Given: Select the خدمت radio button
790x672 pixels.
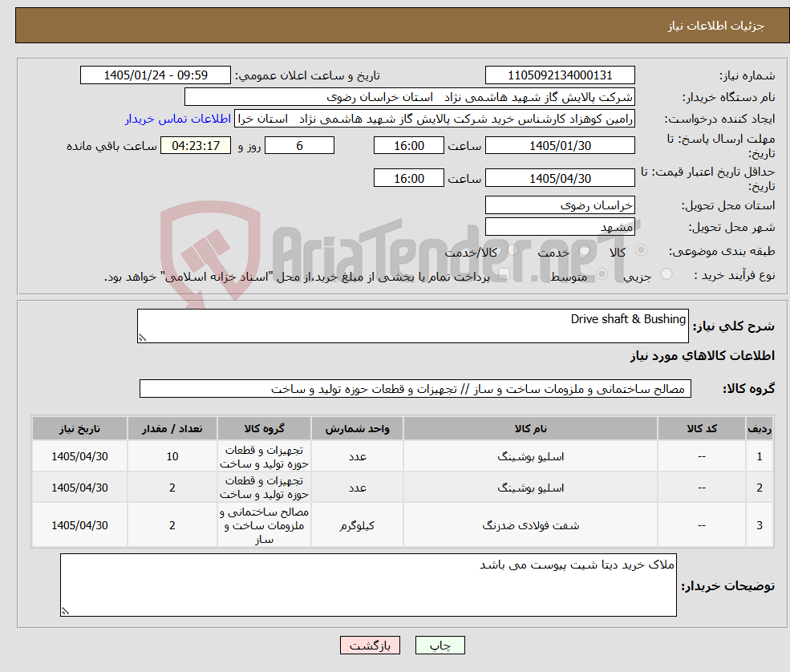Looking at the screenshot, I should pos(585,250).
